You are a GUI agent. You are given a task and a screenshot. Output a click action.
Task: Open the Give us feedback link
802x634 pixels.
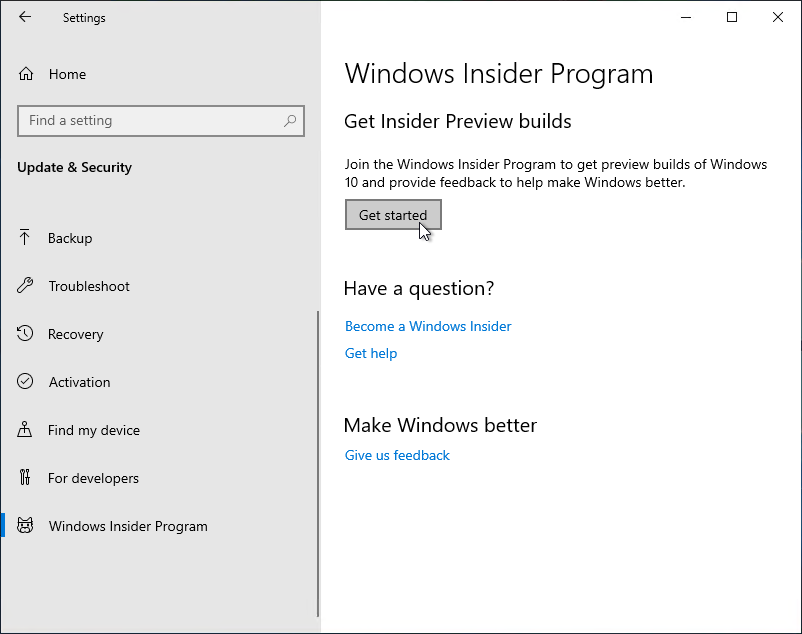397,455
